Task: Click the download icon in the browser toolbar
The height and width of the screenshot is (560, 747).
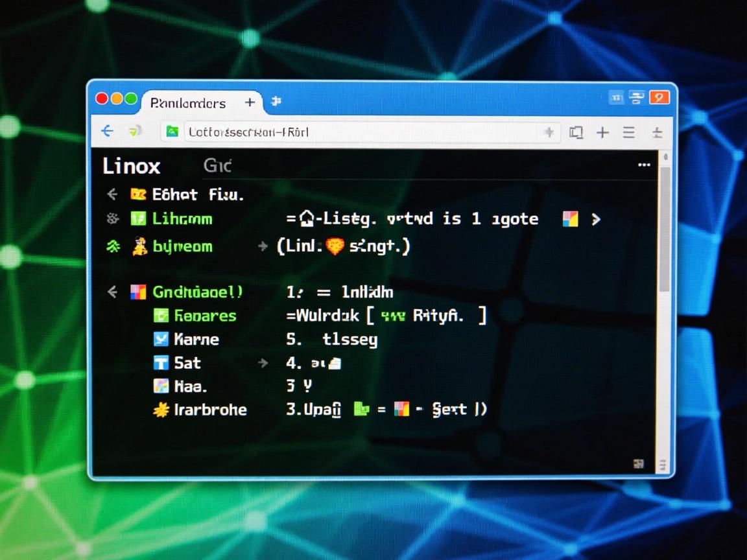Action: point(658,132)
